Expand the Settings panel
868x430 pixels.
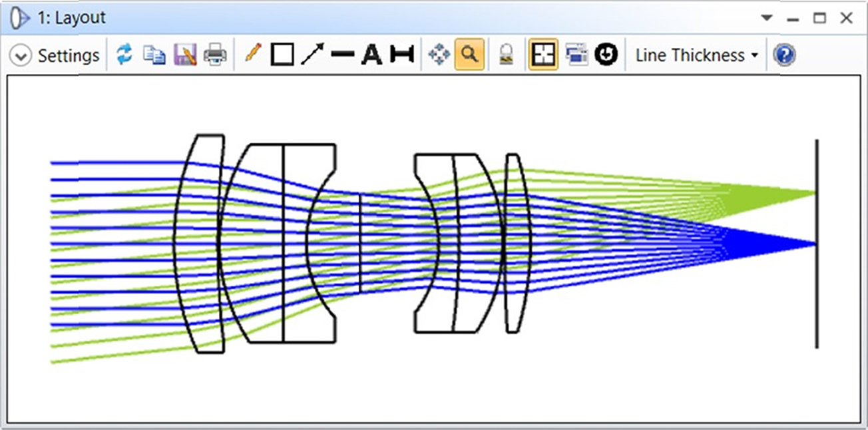coord(55,56)
